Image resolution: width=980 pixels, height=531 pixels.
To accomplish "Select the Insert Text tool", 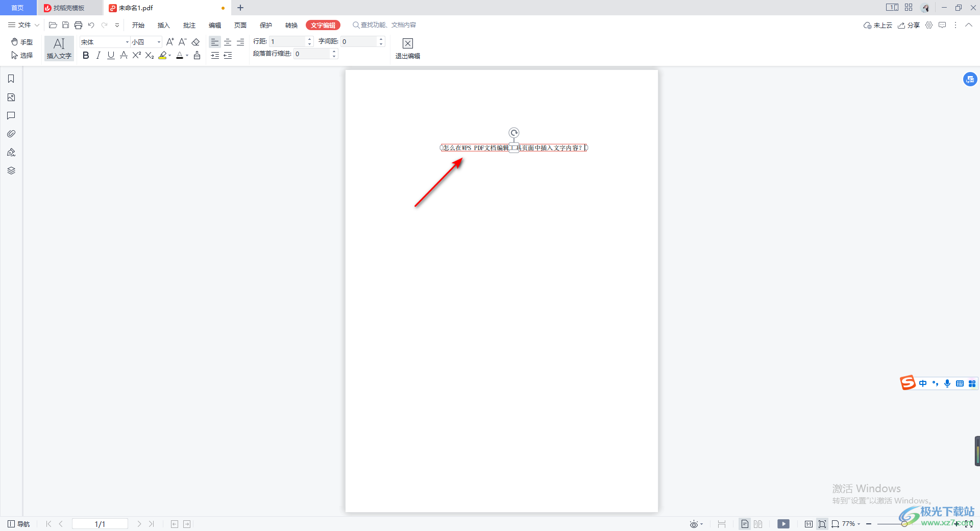I will [x=59, y=49].
